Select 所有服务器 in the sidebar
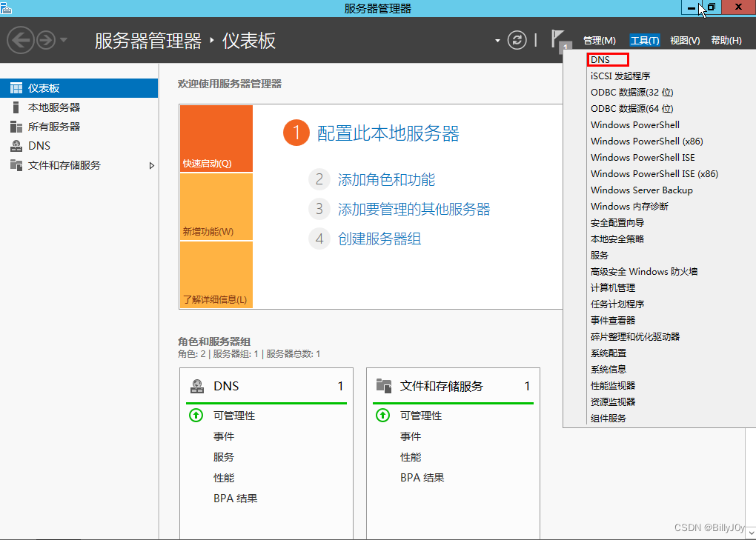Image resolution: width=756 pixels, height=540 pixels. (79, 127)
